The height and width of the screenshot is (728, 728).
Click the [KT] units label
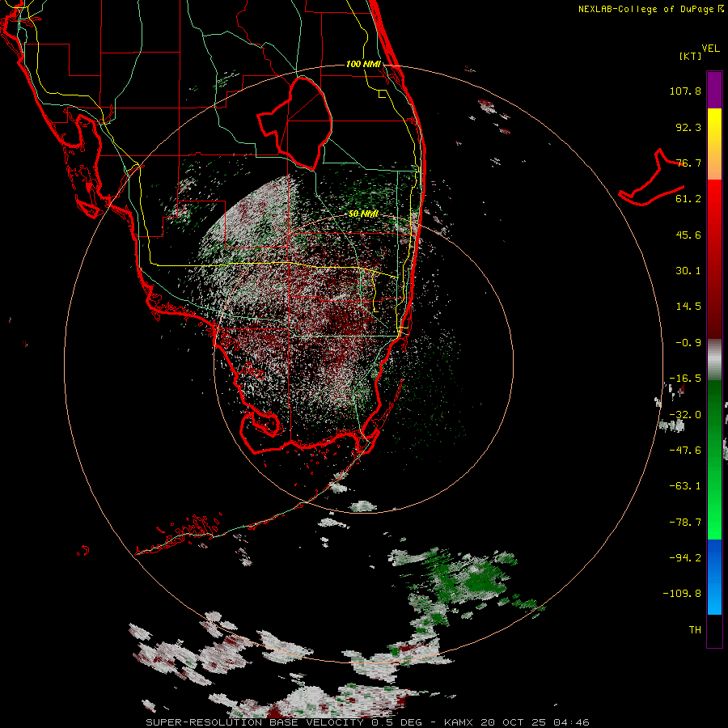[691, 56]
